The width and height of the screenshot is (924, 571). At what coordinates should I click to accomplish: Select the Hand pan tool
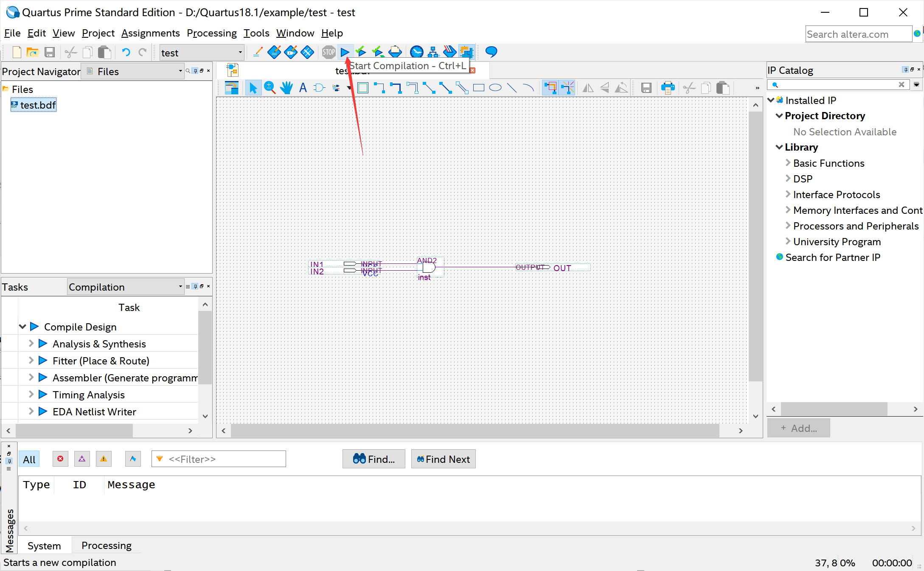pos(286,88)
